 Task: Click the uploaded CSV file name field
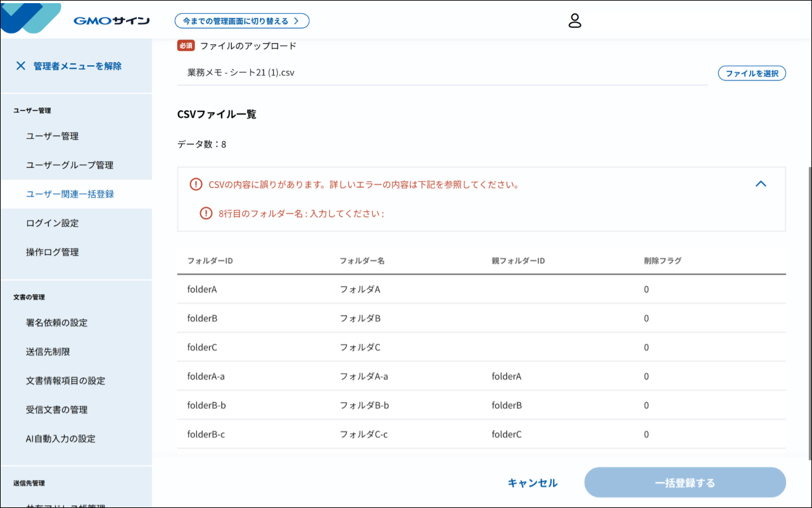click(442, 73)
